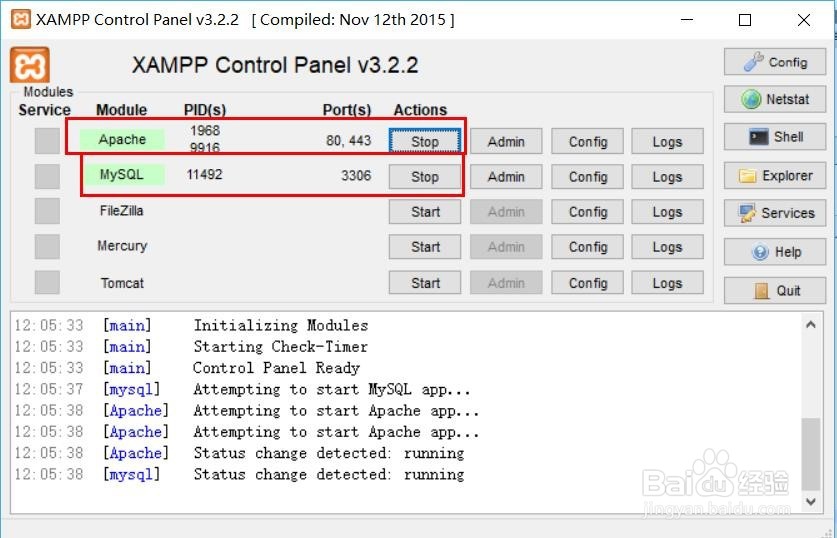Viewport: 837px width, 538px height.
Task: Open Apache Logs list
Action: (x=667, y=141)
